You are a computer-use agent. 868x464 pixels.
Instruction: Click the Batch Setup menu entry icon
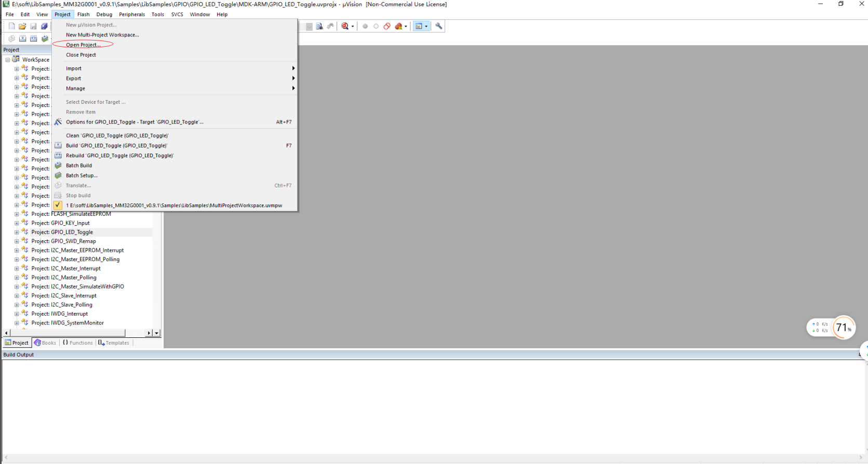tap(58, 175)
